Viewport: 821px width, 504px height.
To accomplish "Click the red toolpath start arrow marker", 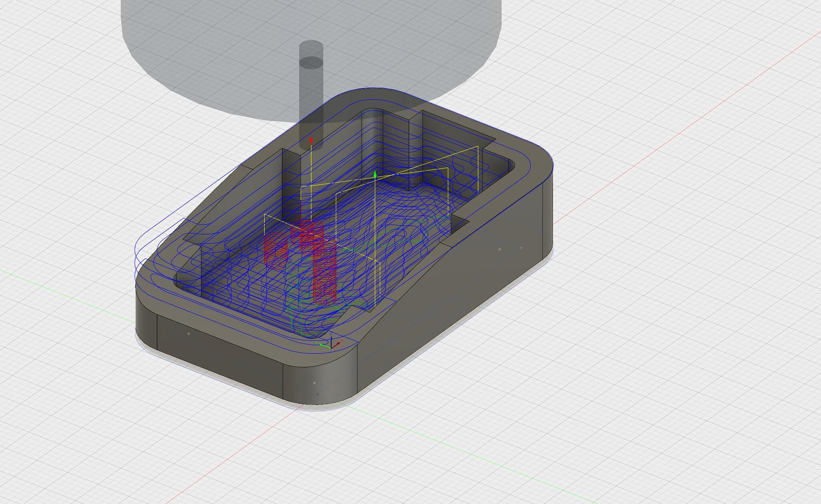I will 311,141.
